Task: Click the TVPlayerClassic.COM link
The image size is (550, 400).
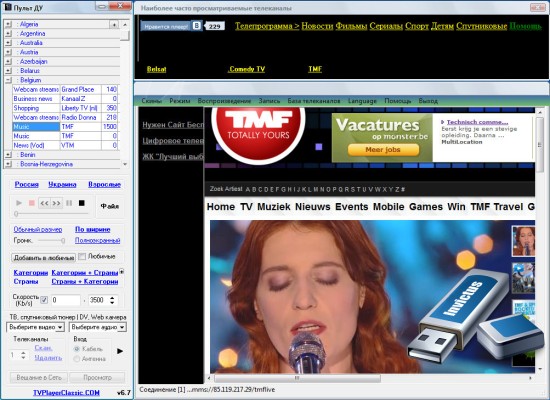Action: [66, 393]
